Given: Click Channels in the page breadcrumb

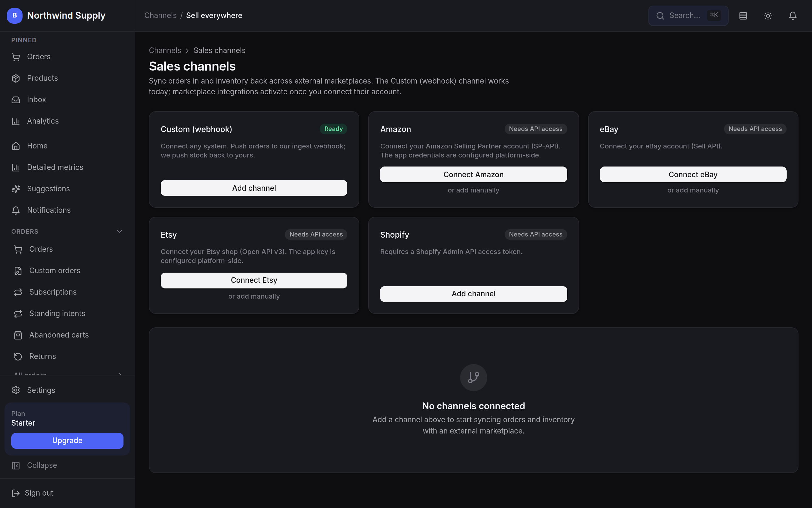Looking at the screenshot, I should click(x=165, y=51).
